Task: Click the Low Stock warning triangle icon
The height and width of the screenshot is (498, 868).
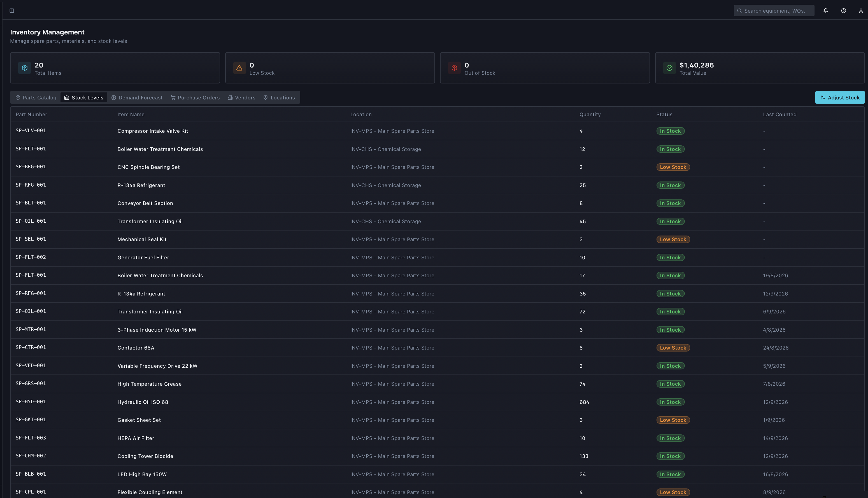Action: [239, 68]
